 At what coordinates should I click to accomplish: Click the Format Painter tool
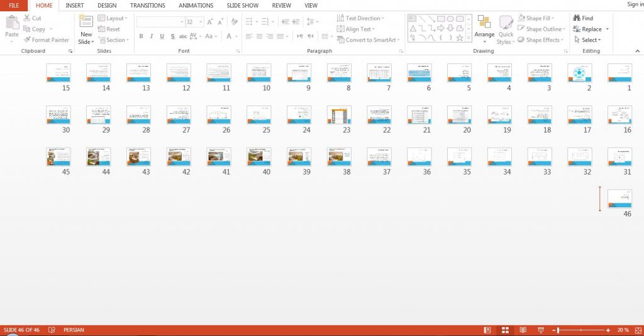click(x=47, y=40)
